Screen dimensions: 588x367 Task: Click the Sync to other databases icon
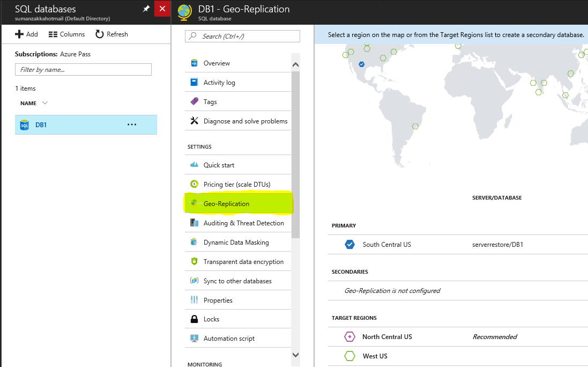click(x=194, y=280)
